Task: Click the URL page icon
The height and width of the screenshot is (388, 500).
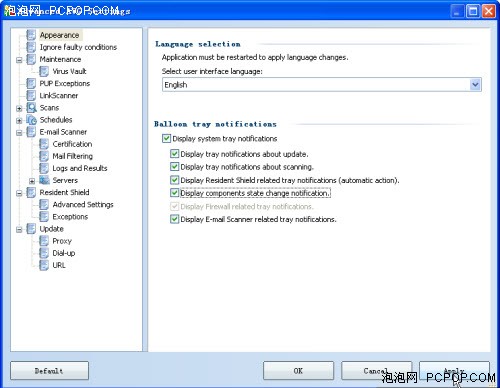Action: pyautogui.click(x=44, y=265)
